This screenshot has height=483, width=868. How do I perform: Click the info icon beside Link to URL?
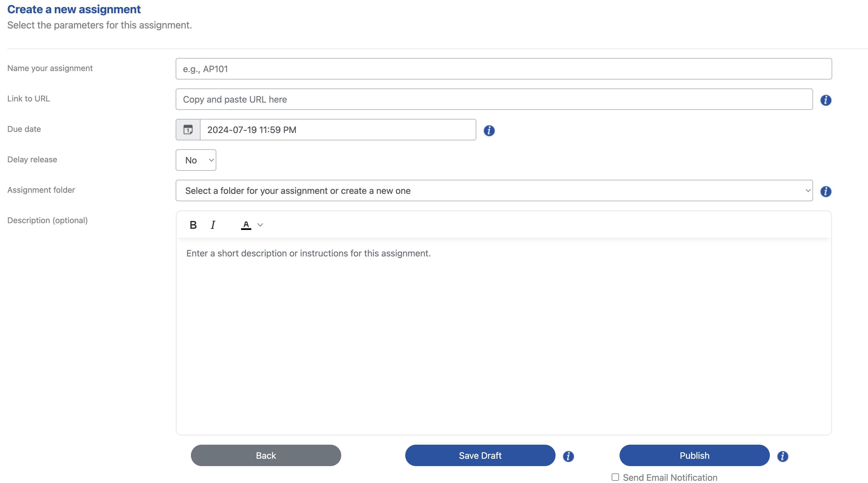pyautogui.click(x=826, y=100)
